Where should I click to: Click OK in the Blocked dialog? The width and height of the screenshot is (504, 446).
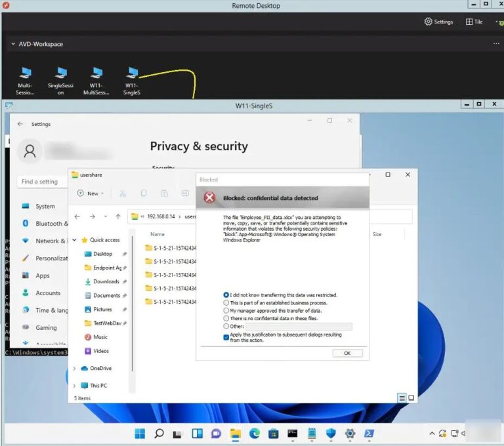tap(347, 353)
